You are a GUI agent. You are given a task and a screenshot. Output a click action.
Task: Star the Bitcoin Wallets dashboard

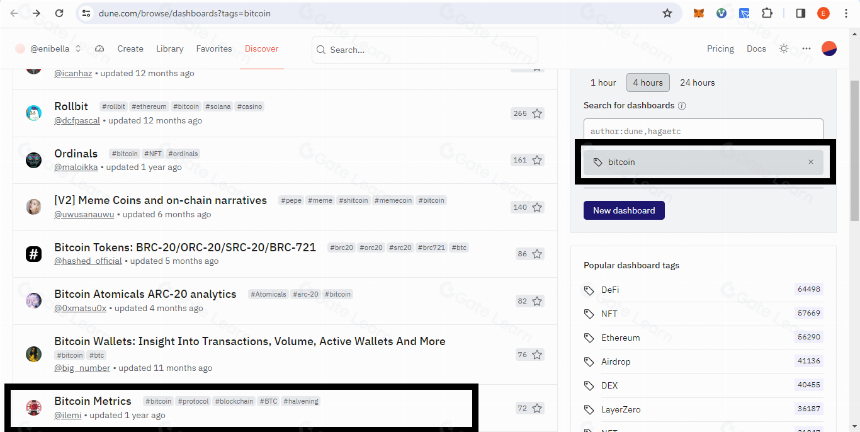[537, 355]
